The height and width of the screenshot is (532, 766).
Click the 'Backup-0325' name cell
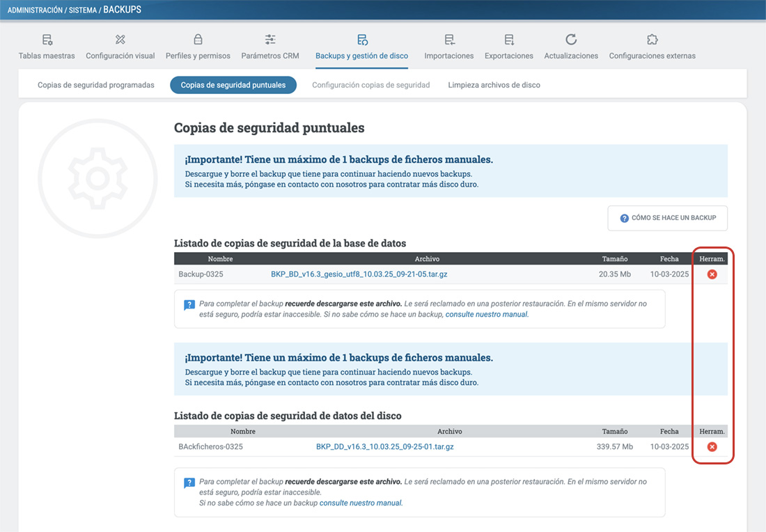(x=201, y=274)
